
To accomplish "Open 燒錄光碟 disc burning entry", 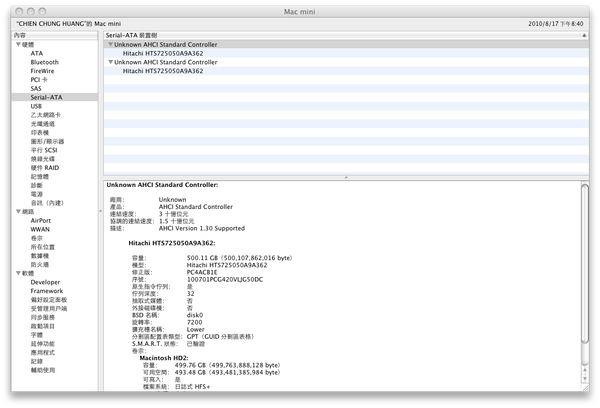I will click(x=42, y=159).
